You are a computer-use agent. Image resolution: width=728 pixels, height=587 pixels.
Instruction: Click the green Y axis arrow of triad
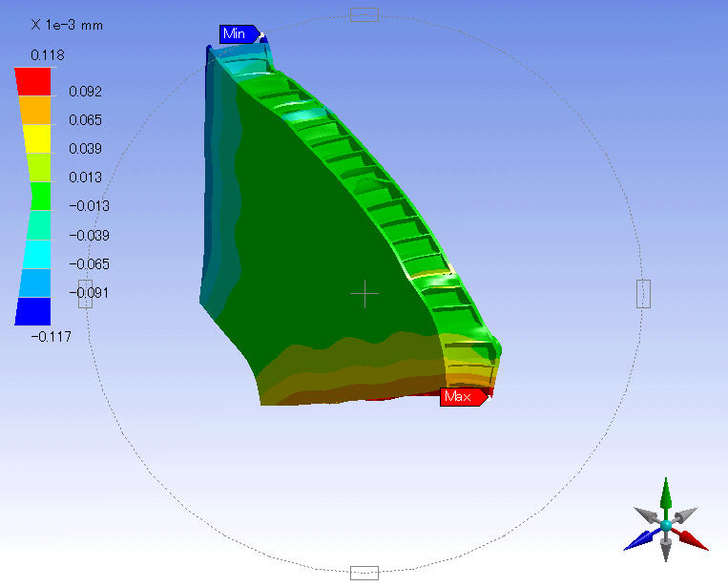pos(666,494)
